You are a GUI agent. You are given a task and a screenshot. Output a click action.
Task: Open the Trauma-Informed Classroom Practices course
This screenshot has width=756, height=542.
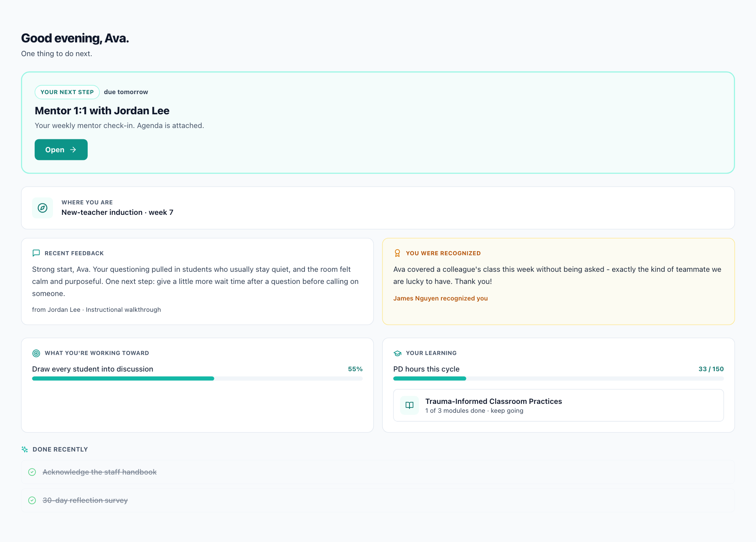pos(559,405)
